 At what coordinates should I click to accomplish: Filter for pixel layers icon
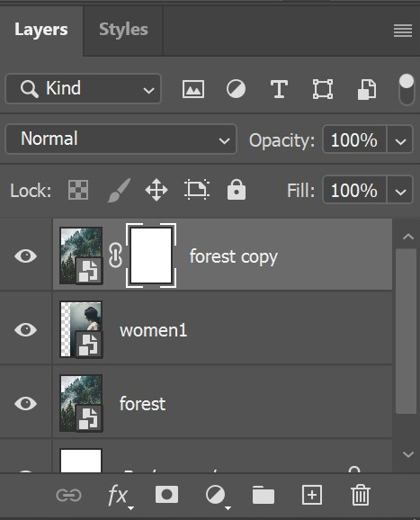point(193,89)
